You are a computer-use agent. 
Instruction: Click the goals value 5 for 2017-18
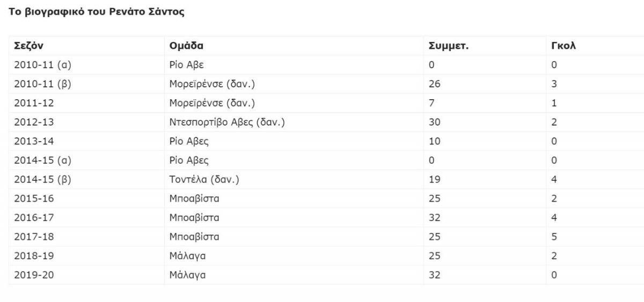(x=595, y=237)
